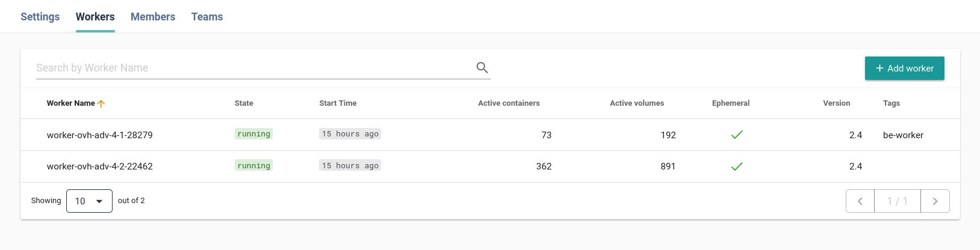The height and width of the screenshot is (250, 980).
Task: Focus the Search by Worker Name field
Action: tap(253, 68)
